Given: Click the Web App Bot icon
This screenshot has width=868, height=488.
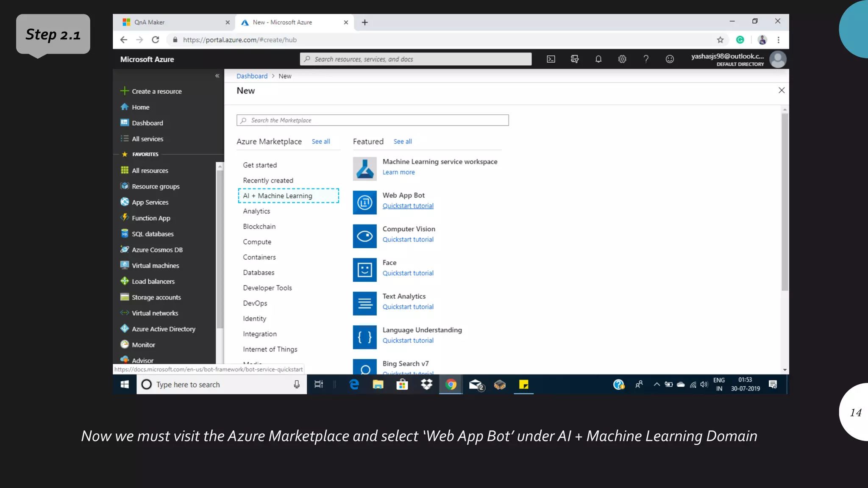Looking at the screenshot, I should tap(364, 202).
